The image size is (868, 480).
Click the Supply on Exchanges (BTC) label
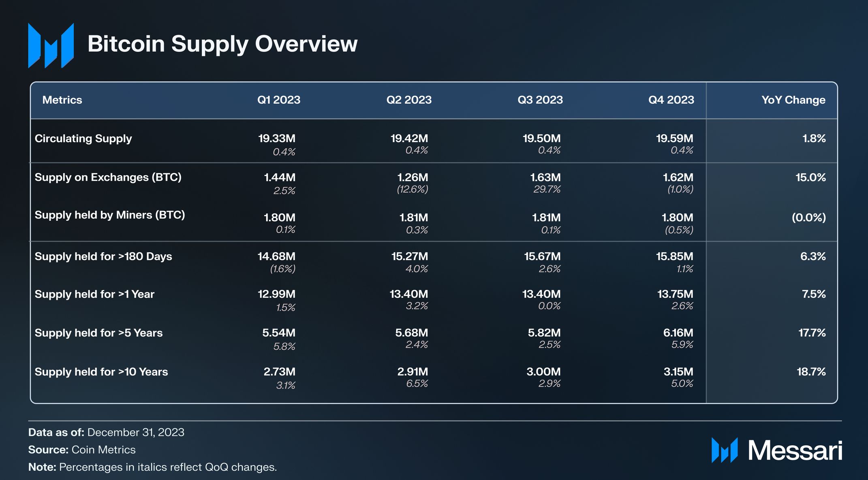pyautogui.click(x=108, y=177)
